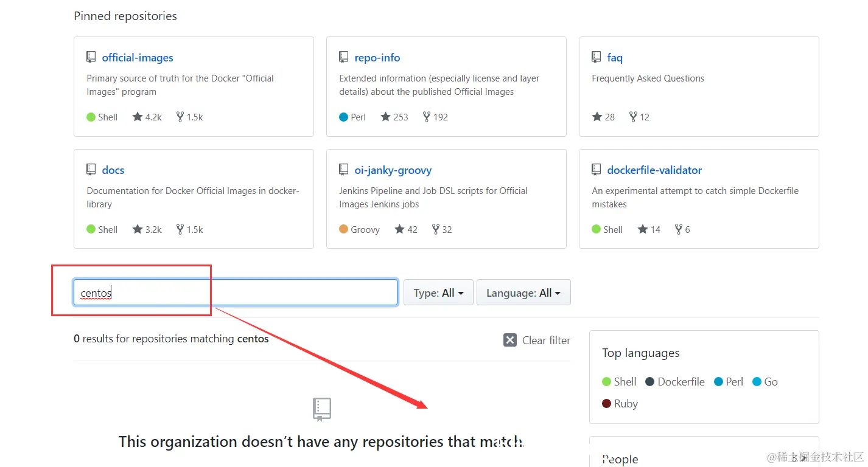View the 42 stars of oi-janky-groovy

tap(406, 229)
